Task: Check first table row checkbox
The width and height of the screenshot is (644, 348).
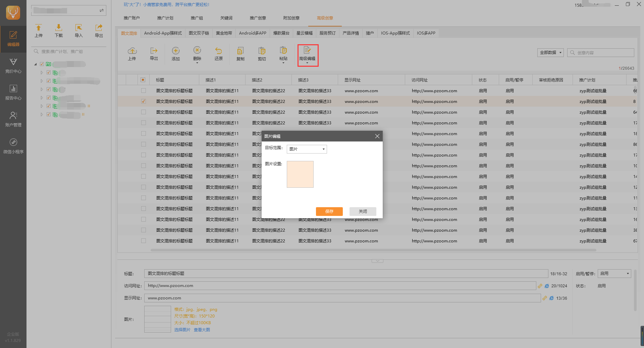Action: 144,91
